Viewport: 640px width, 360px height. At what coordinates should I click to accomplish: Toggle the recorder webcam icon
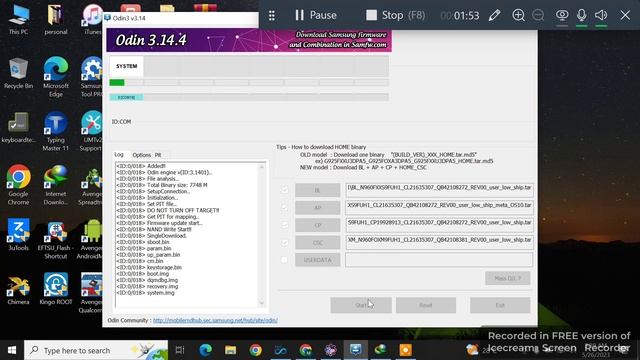[x=562, y=16]
